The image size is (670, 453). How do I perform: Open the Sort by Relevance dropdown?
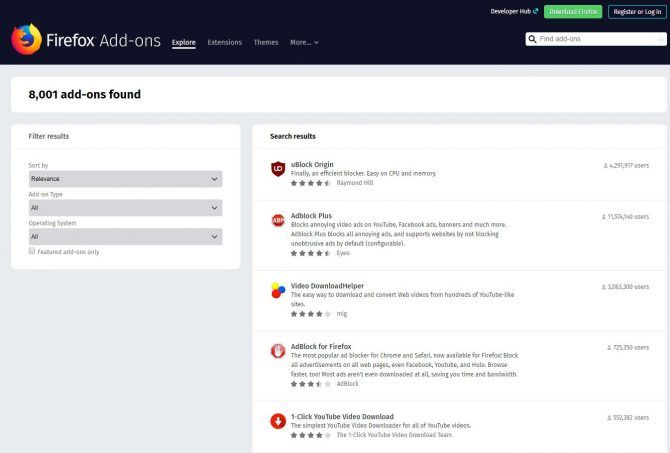125,179
